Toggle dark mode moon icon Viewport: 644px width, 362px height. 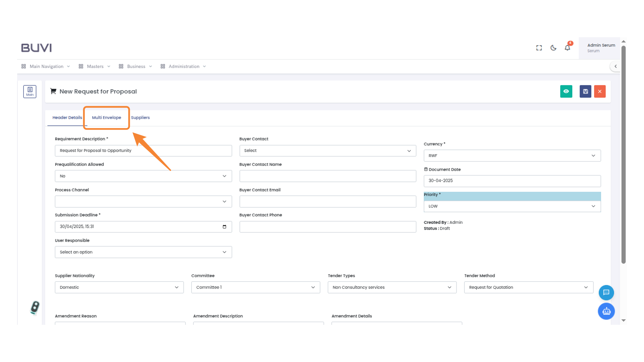point(553,48)
